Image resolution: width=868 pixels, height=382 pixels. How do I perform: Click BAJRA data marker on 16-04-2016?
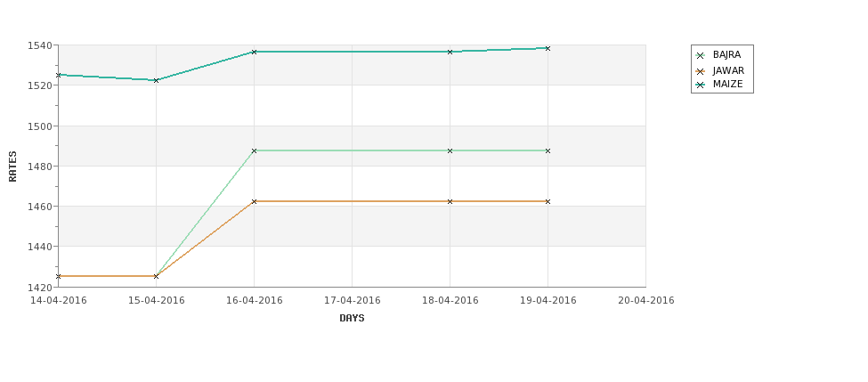point(254,150)
